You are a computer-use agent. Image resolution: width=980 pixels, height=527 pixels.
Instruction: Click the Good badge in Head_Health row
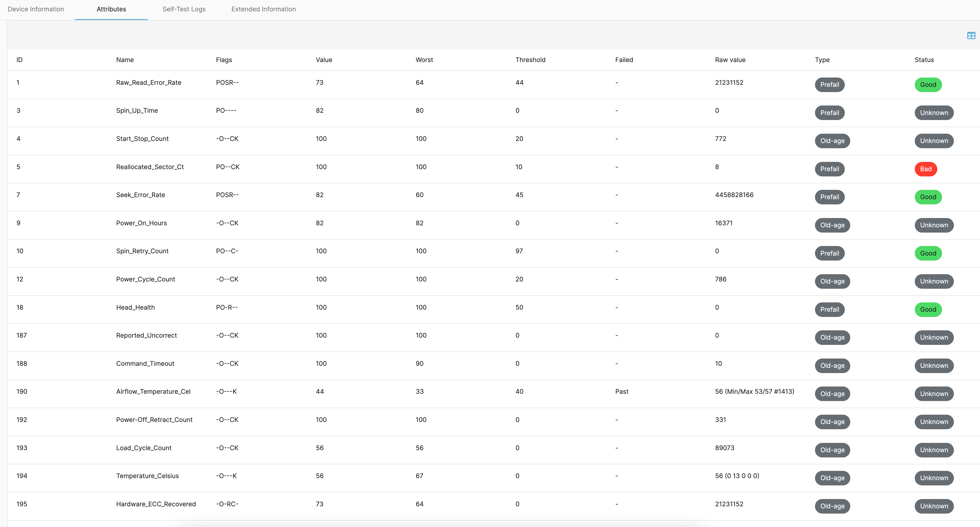coord(928,309)
